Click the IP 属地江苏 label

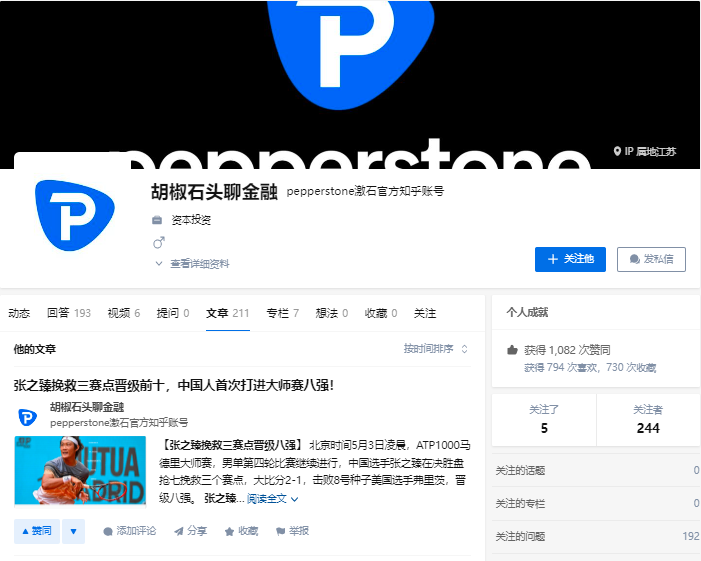click(650, 152)
